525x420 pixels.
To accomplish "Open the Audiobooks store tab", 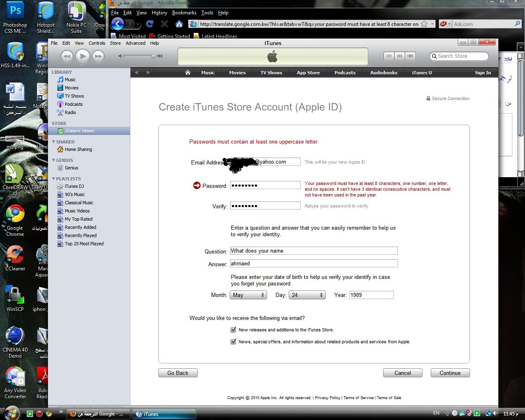I will tap(384, 73).
